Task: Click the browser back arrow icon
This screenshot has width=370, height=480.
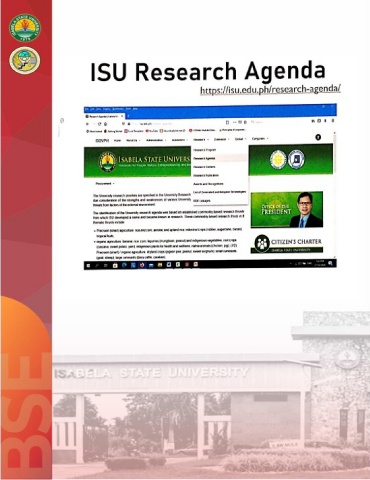Action: click(88, 123)
